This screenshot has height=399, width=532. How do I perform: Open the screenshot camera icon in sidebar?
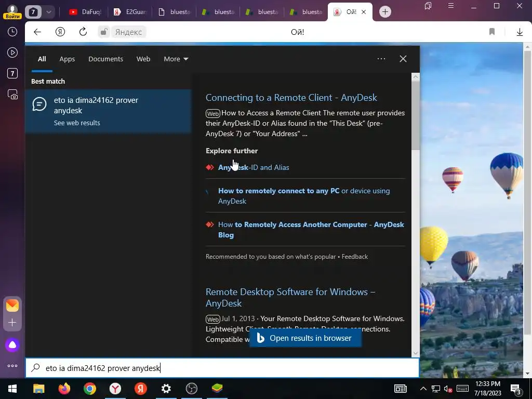click(x=12, y=95)
